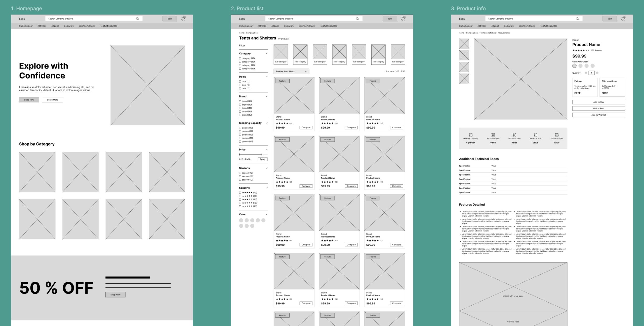Open Helpful Resources in Product info frame

pyautogui.click(x=548, y=26)
